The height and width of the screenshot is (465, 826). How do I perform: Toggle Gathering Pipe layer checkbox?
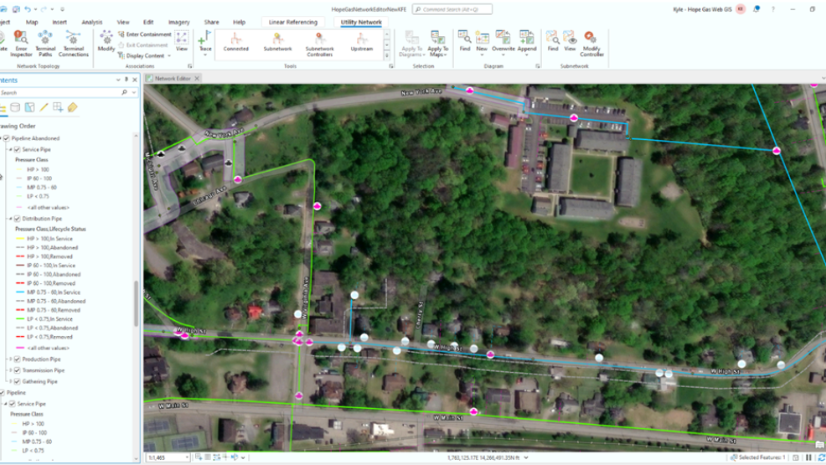[x=17, y=381]
